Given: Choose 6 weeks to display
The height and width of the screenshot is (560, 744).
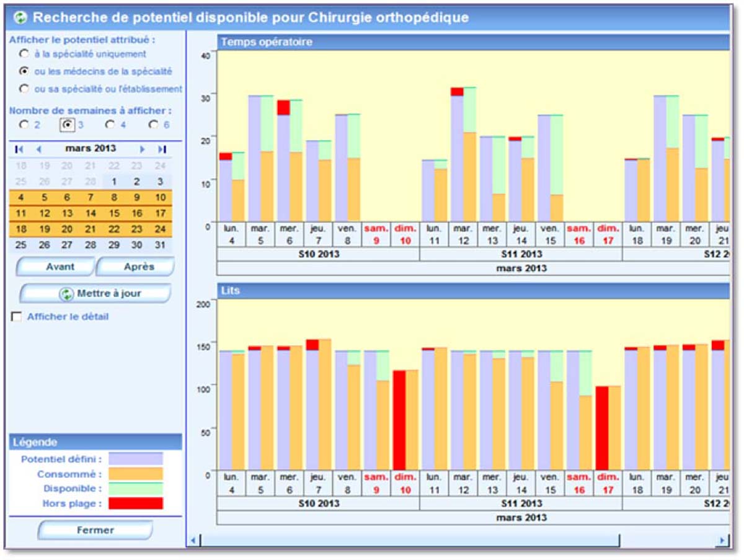Looking at the screenshot, I should pos(153,125).
